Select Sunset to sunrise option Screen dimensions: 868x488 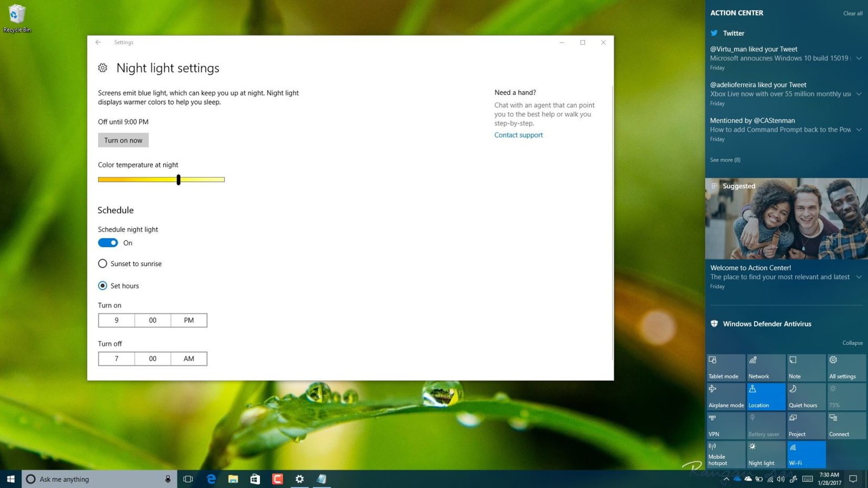(x=103, y=264)
